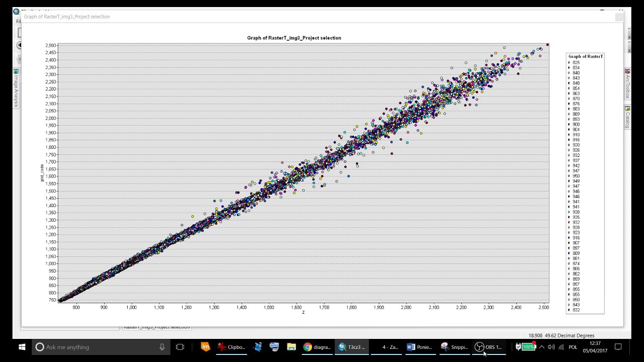This screenshot has height=362, width=644.
Task: Click the Z X-axis label
Action: tap(303, 313)
